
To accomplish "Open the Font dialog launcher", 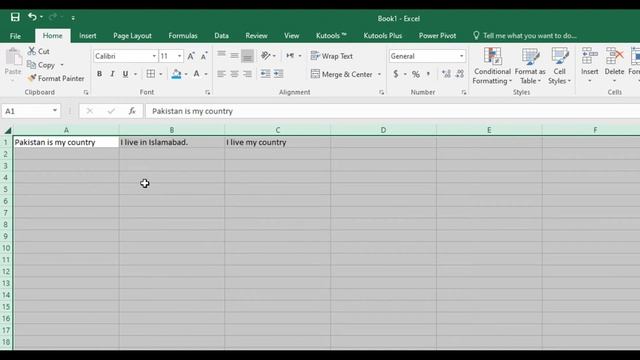I will 208,93.
